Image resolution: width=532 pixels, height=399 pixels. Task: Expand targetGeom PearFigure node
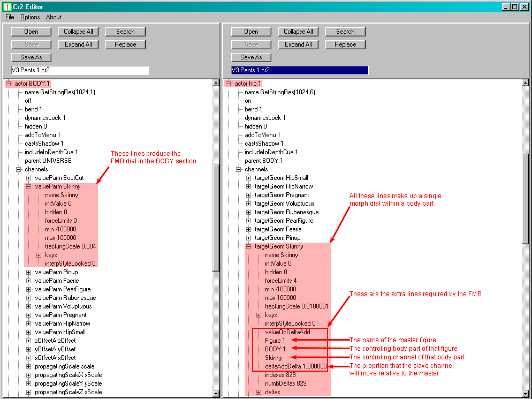248,221
